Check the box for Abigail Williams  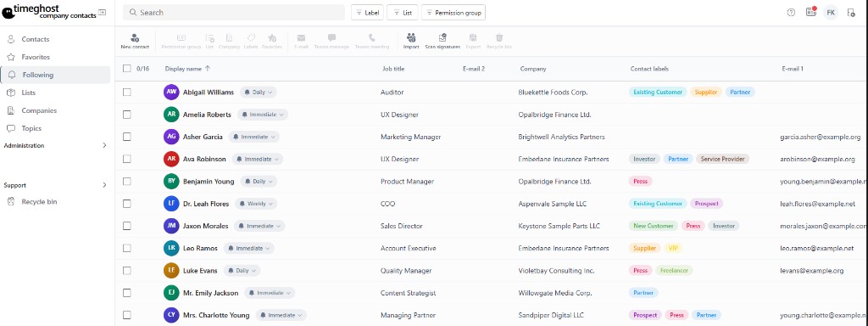tap(127, 92)
